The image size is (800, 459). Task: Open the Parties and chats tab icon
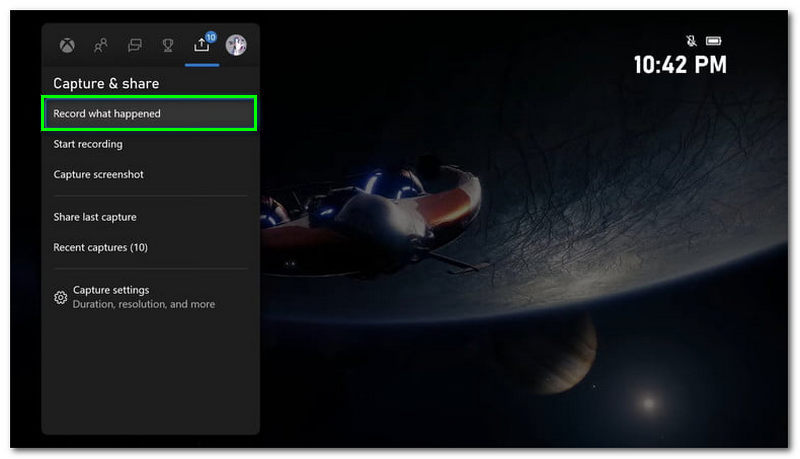coord(134,45)
